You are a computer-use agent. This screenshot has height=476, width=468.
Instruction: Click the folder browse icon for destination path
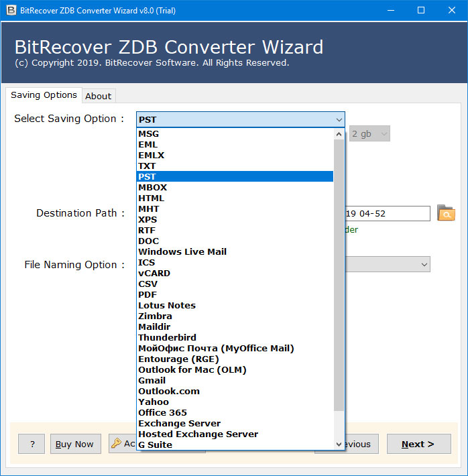point(446,213)
